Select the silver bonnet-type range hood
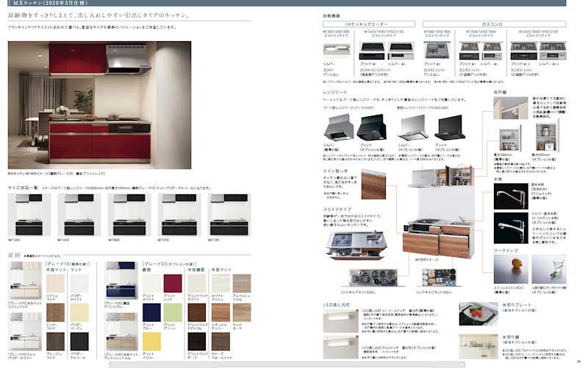The width and height of the screenshot is (588, 368). coord(338,127)
